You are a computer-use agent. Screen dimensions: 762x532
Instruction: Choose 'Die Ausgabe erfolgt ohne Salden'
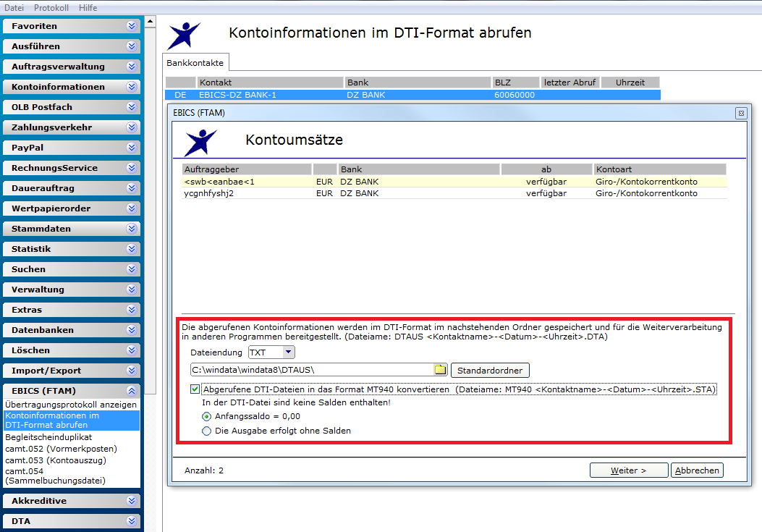[206, 431]
